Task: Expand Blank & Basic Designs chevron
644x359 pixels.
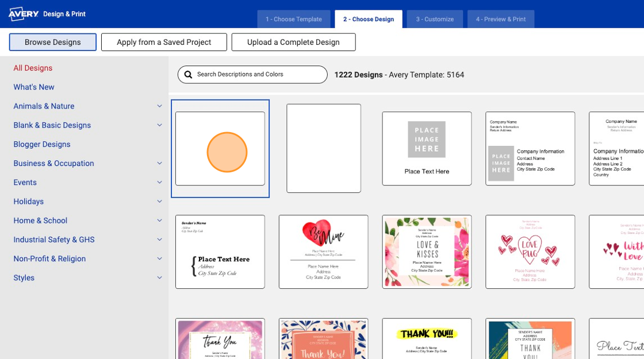Action: tap(159, 125)
